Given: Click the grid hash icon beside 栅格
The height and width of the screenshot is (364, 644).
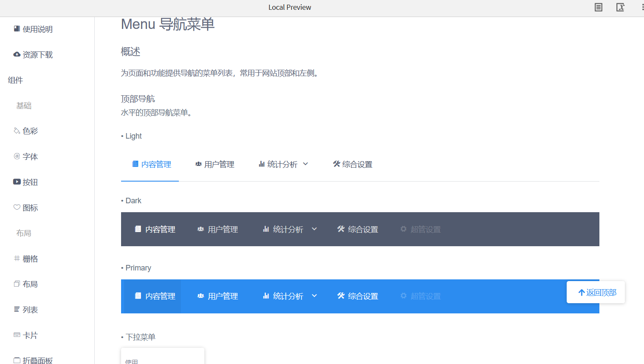Looking at the screenshot, I should [x=17, y=258].
